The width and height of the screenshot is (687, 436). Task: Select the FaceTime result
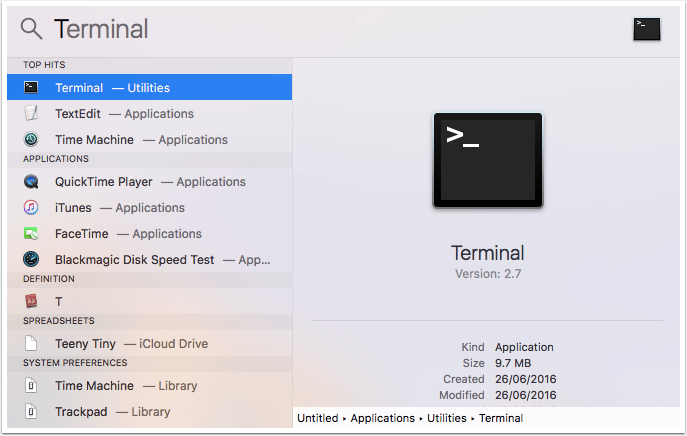[x=149, y=234]
